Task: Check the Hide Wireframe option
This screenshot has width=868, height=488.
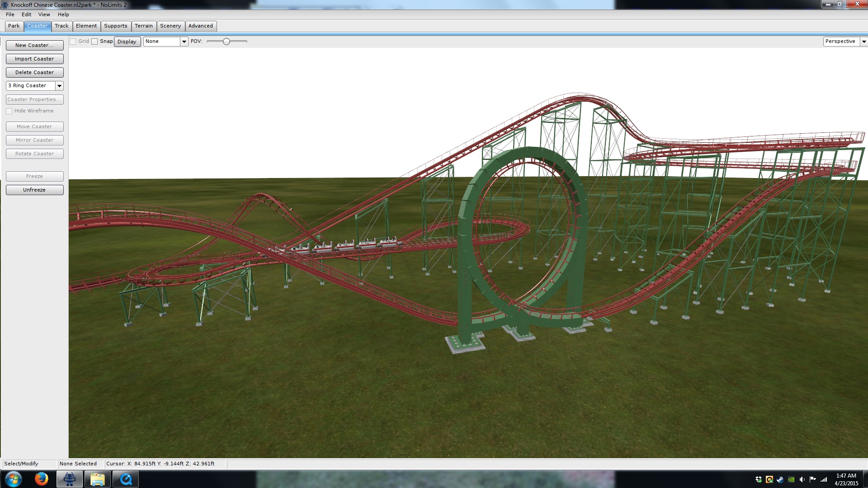Action: 9,111
